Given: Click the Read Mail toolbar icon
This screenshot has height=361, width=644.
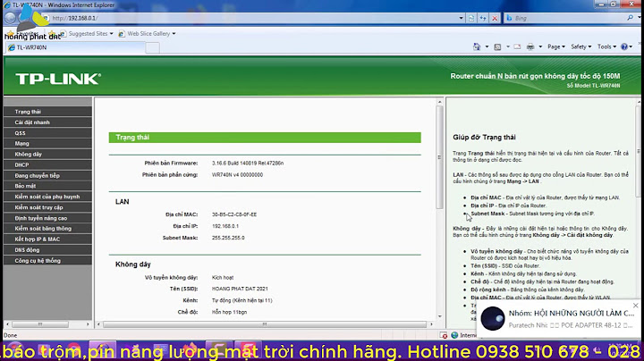Looking at the screenshot, I should point(517,46).
